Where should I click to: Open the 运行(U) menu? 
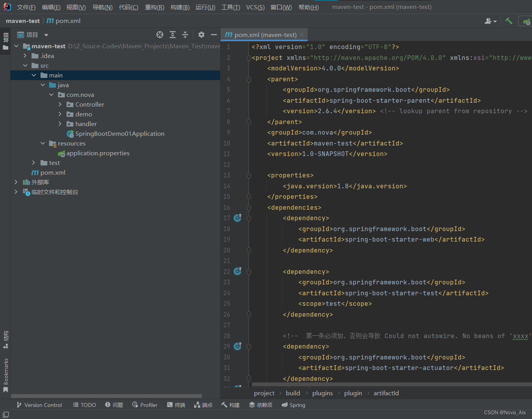point(205,7)
